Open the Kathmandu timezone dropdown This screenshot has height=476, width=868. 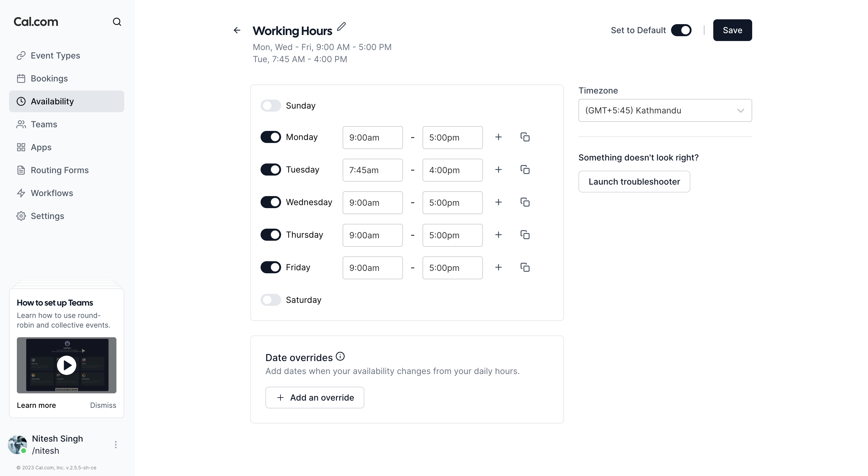tap(665, 111)
